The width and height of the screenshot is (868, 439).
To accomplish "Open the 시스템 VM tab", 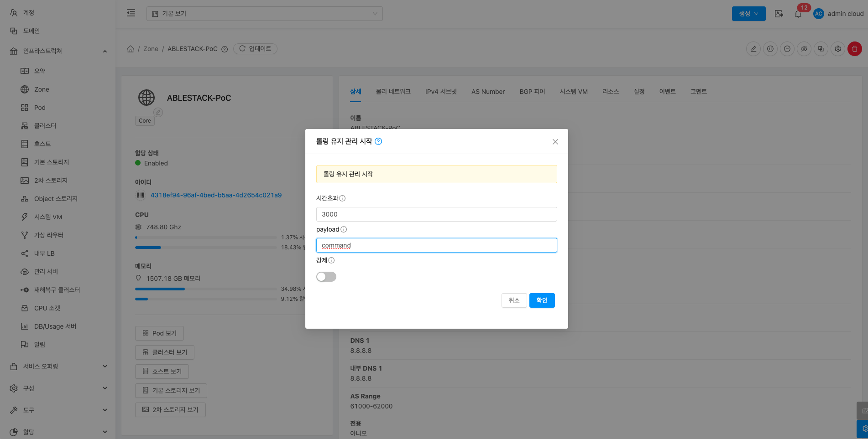I will pyautogui.click(x=573, y=92).
